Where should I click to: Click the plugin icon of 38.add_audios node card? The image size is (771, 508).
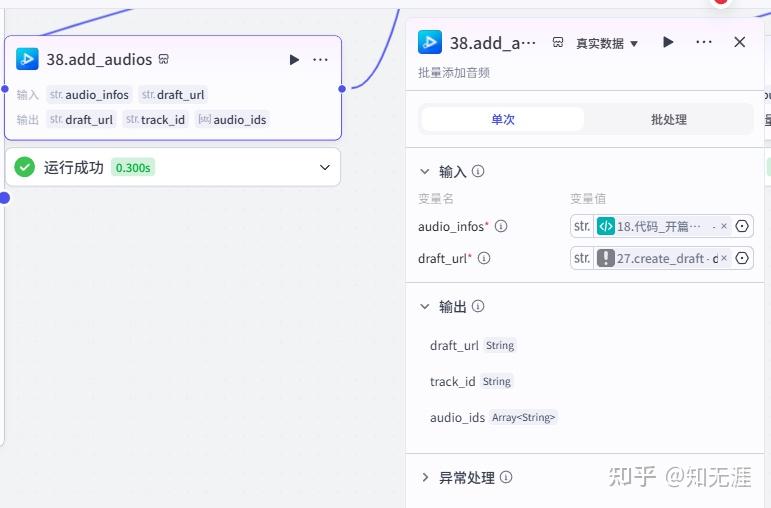point(27,59)
